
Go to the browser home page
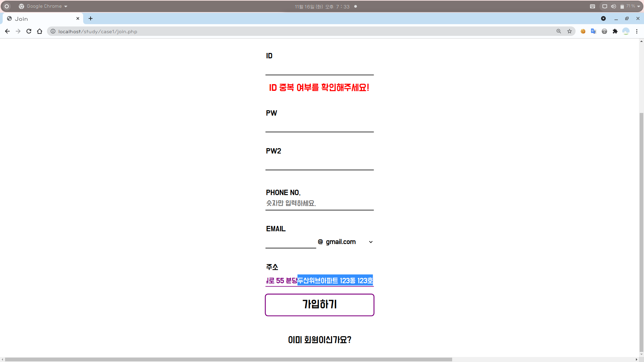coord(40,31)
